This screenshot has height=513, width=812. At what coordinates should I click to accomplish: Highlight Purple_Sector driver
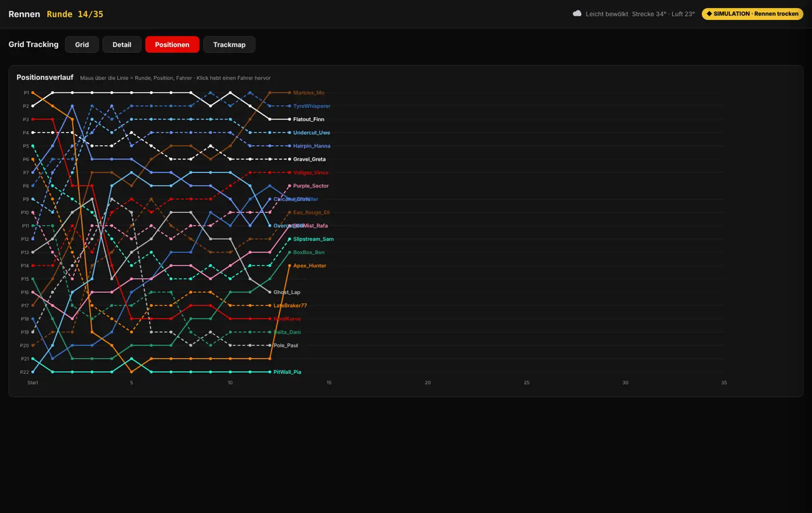click(x=311, y=186)
